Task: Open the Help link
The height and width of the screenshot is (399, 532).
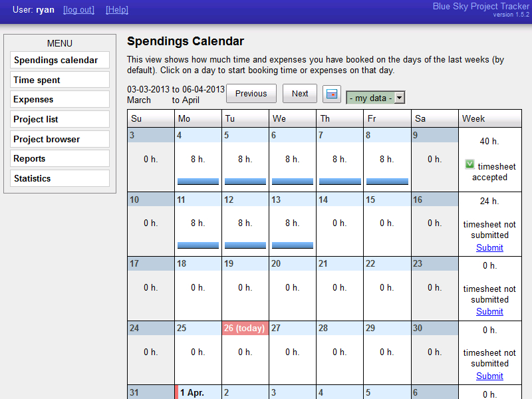Action: point(117,9)
